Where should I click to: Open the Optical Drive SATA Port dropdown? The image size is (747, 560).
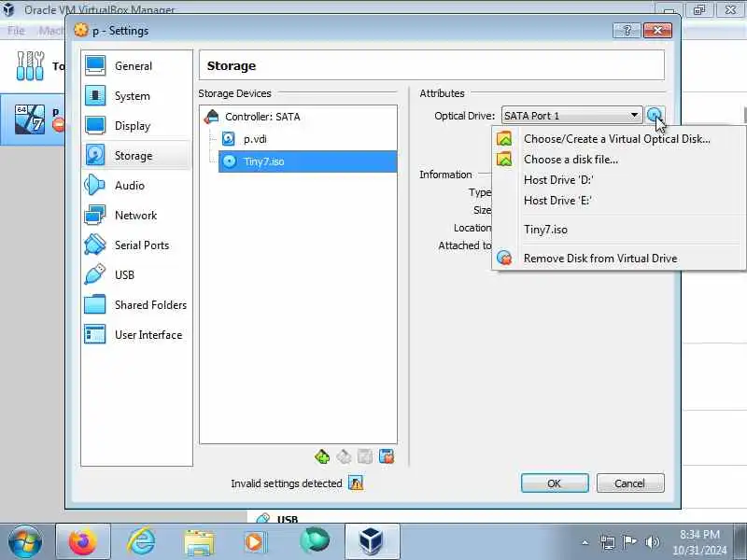[571, 116]
